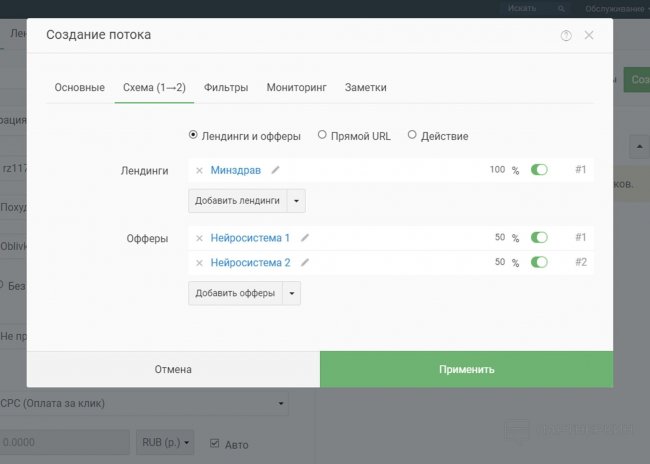Edit the Минздрав landing pencil icon
This screenshot has height=464, width=650.
276,170
